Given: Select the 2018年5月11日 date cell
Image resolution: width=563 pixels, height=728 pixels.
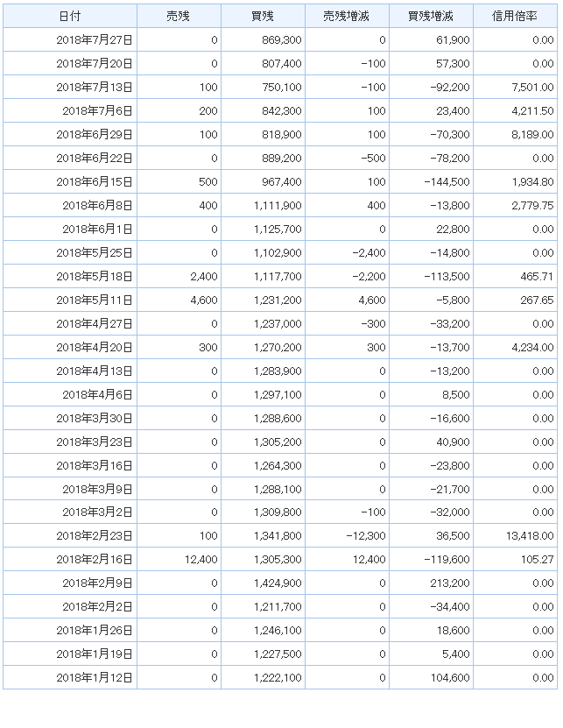Looking at the screenshot, I should coord(95,300).
